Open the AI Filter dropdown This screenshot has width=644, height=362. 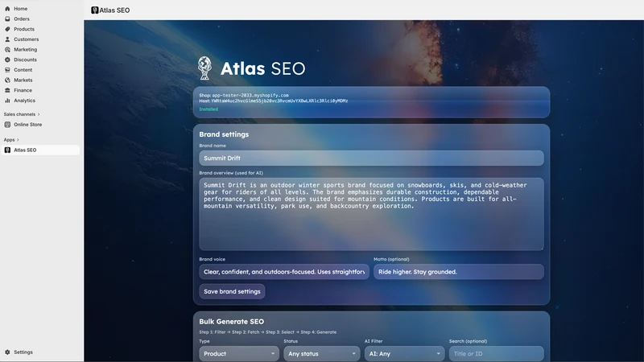(x=405, y=354)
